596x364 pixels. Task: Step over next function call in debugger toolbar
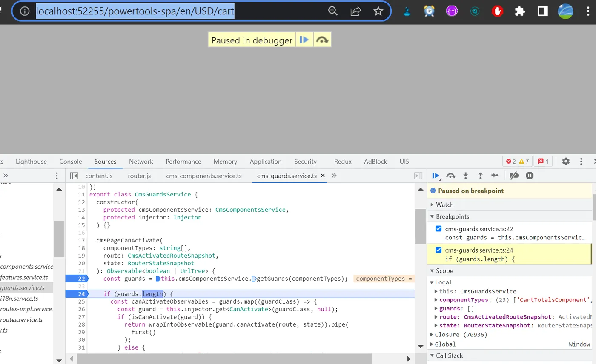pos(451,176)
